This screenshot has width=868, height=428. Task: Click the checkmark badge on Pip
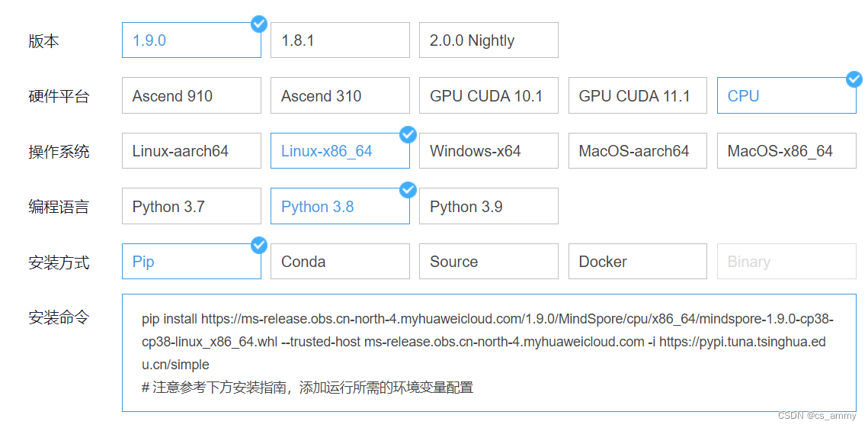click(259, 245)
